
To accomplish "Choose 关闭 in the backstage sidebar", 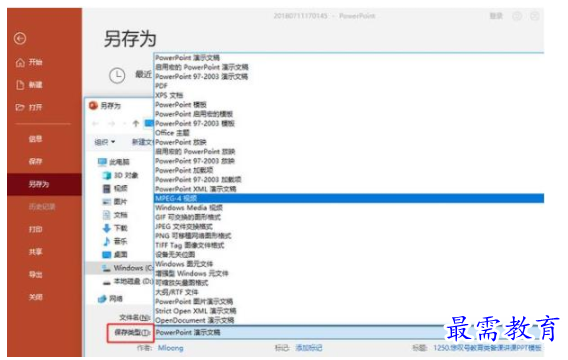I will (x=36, y=297).
